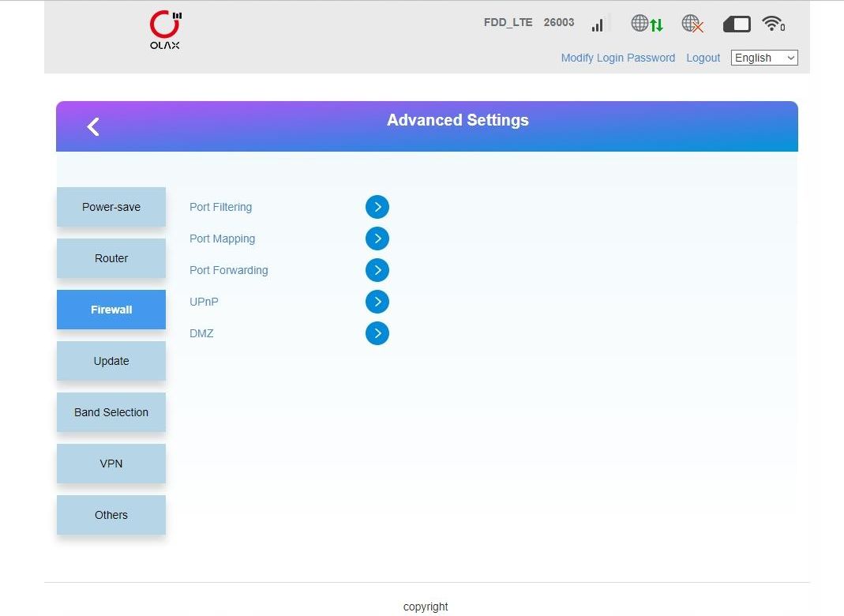Open the English language dropdown
Viewport: 844px width, 616px height.
coord(763,58)
